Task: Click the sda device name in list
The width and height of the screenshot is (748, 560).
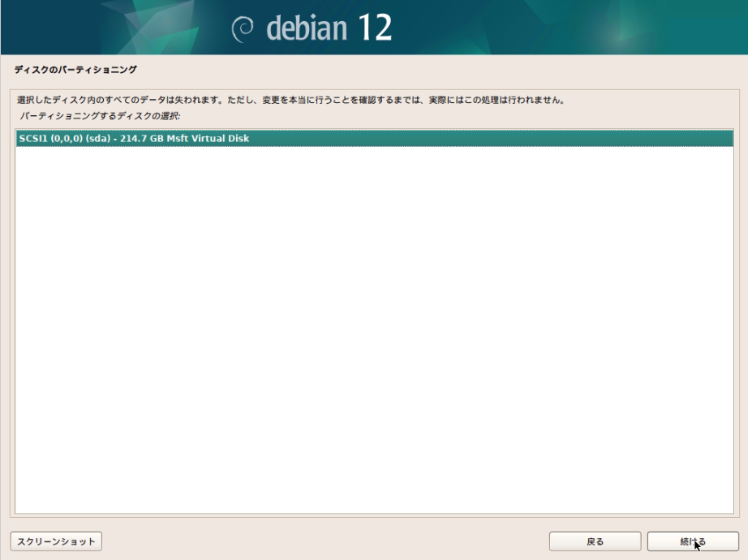Action: [99, 136]
